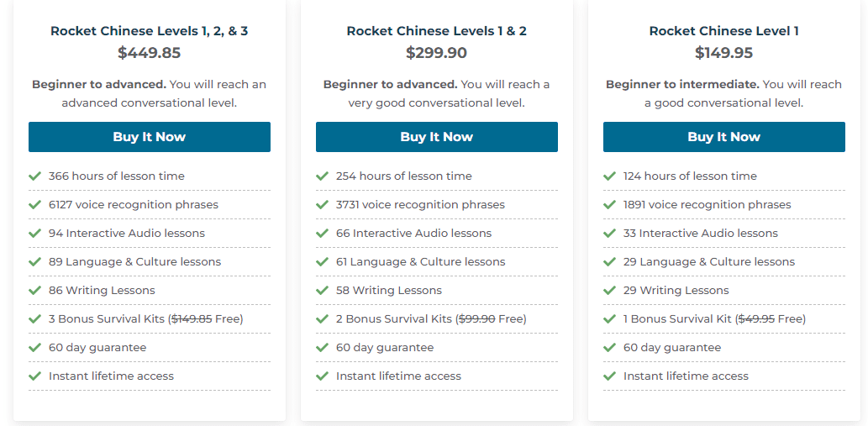This screenshot has height=426, width=868.
Task: Click the 86 Writing Lessons text
Action: pos(102,291)
